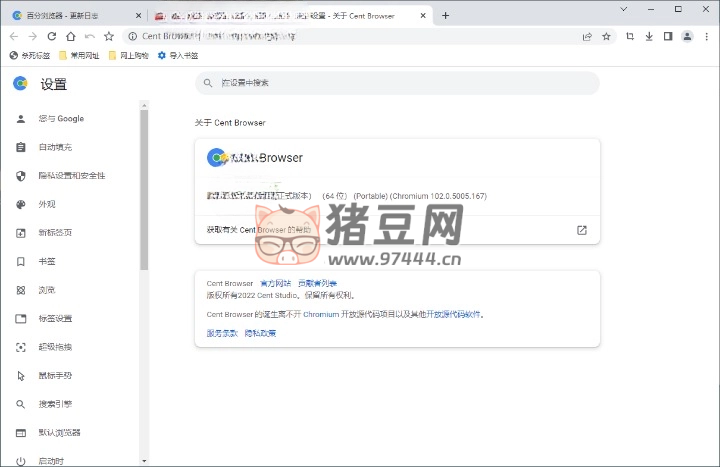720x467 pixels.
Task: Click the crop screenshot toolbar icon
Action: pos(630,36)
